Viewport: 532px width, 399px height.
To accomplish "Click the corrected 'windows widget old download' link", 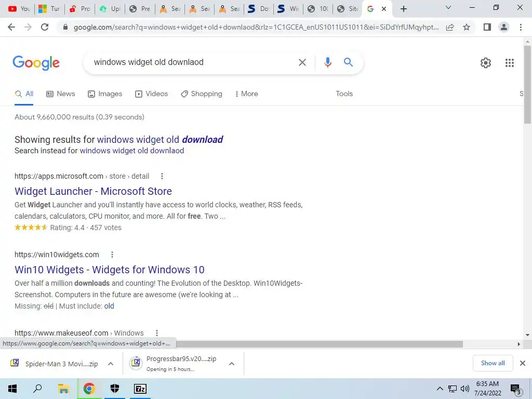I will [x=160, y=139].
